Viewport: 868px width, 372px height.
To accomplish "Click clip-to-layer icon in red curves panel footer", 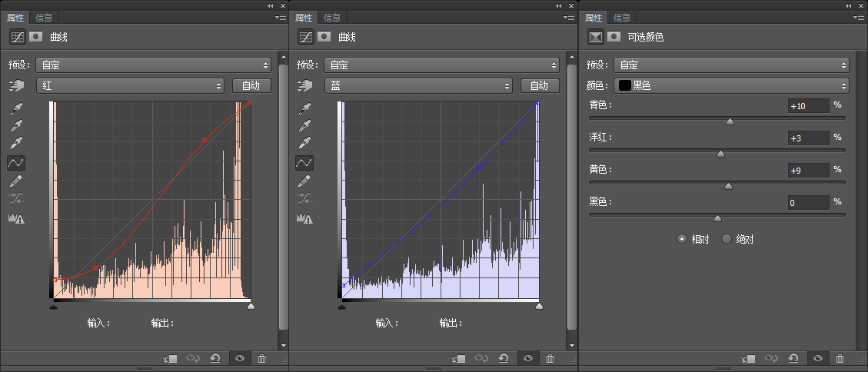I will (x=171, y=359).
